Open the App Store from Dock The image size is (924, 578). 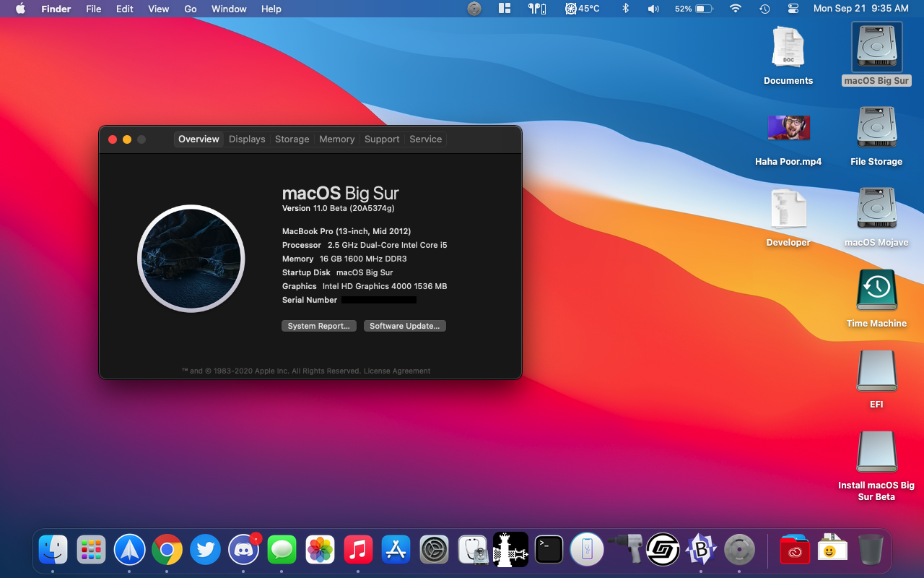pyautogui.click(x=396, y=550)
